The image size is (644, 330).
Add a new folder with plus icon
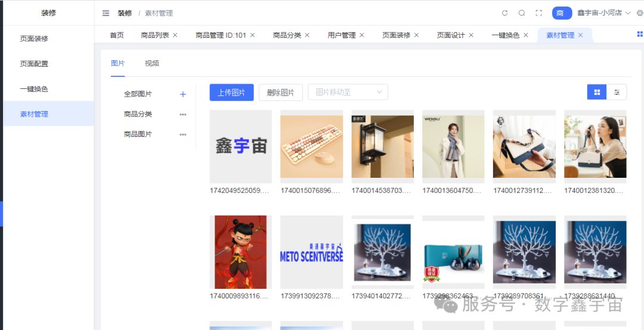pos(183,94)
